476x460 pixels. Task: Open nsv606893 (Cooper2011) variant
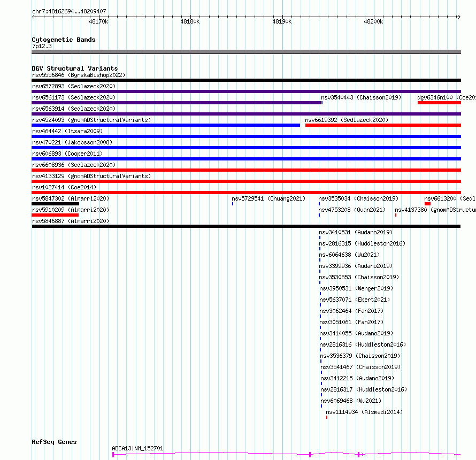click(x=67, y=154)
